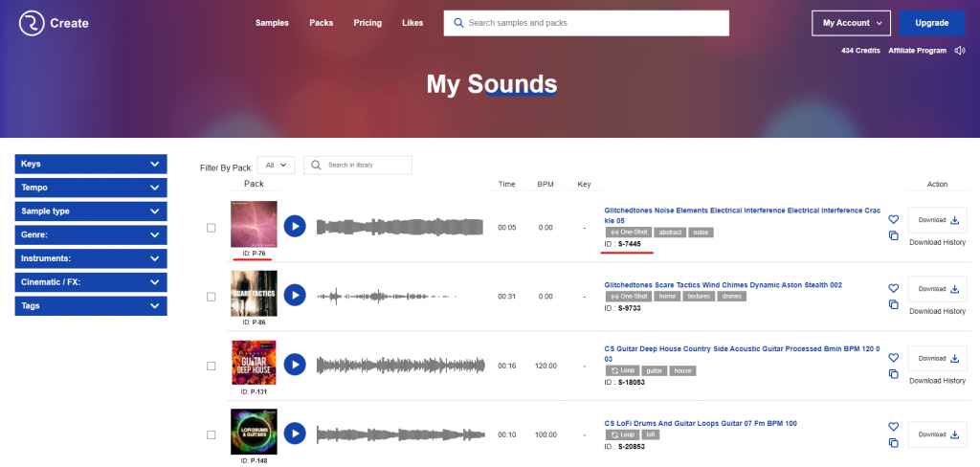Open Download History for the first sample
The image size is (980, 467).
[x=937, y=242]
